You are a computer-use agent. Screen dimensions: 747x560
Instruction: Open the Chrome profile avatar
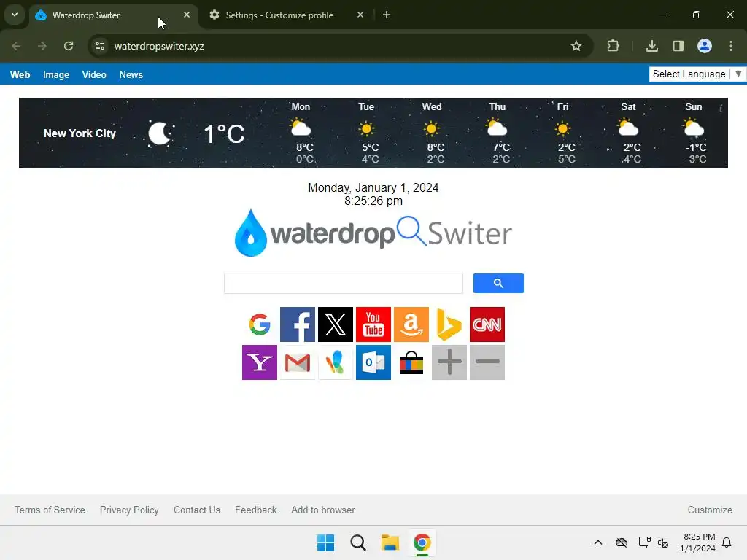(705, 46)
